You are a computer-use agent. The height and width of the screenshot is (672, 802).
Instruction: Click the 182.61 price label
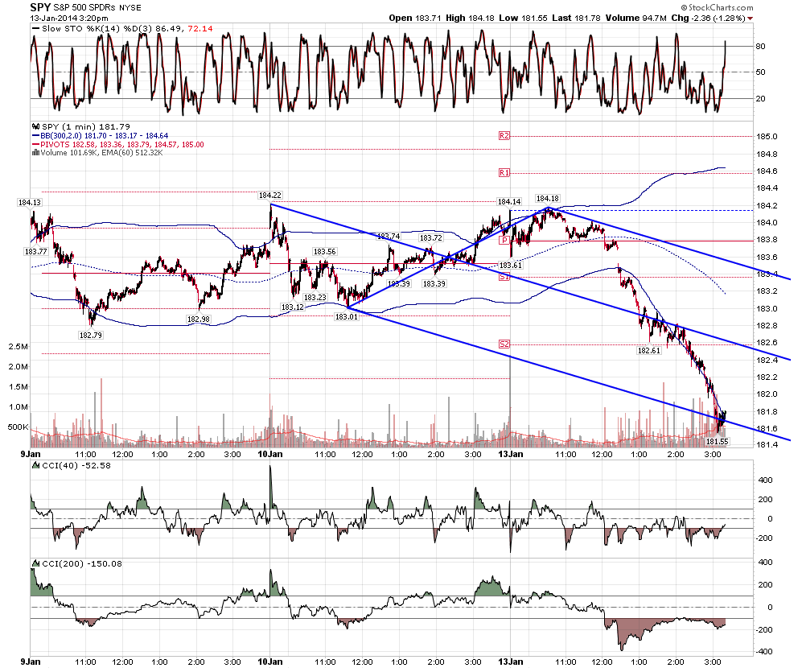648,351
